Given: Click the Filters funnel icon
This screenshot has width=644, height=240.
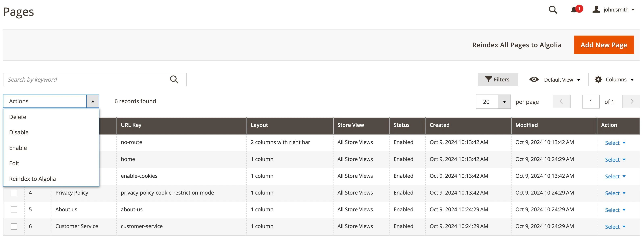Looking at the screenshot, I should [x=488, y=79].
